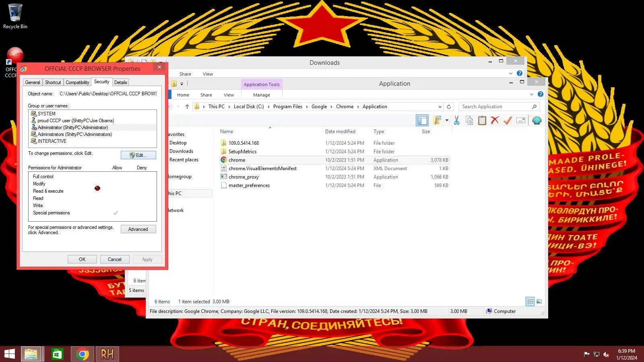The image size is (644, 362).
Task: Sort files by Name column header
Action: point(270,132)
